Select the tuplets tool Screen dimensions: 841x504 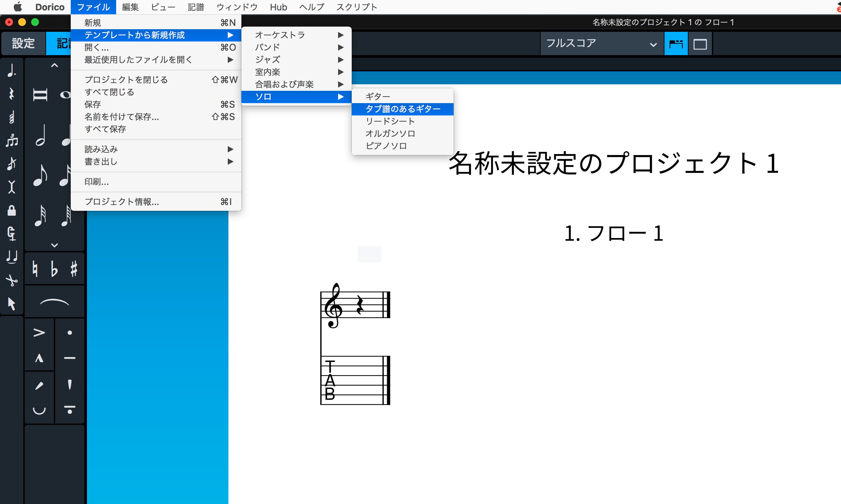pyautogui.click(x=12, y=140)
